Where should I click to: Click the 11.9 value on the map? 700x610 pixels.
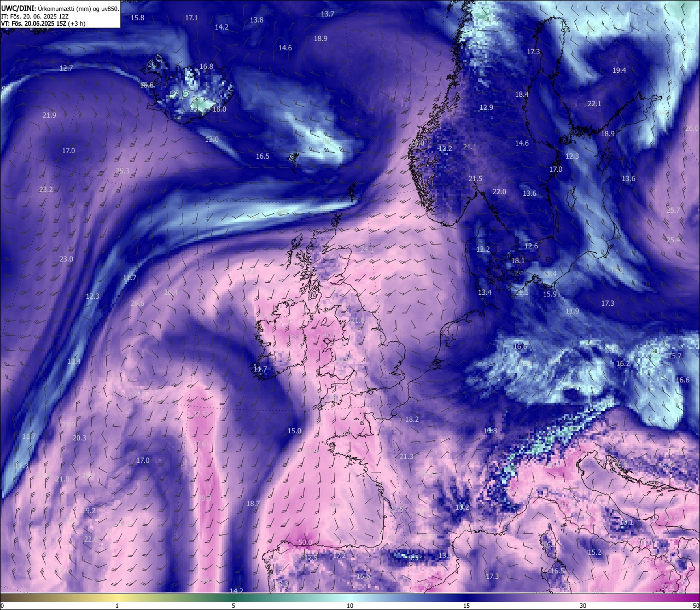572,311
